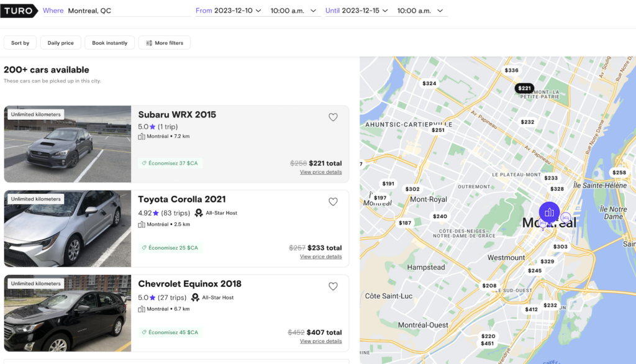Screen dimensions: 636x364
Task: Open the Daily price filter
Action: pyautogui.click(x=61, y=43)
